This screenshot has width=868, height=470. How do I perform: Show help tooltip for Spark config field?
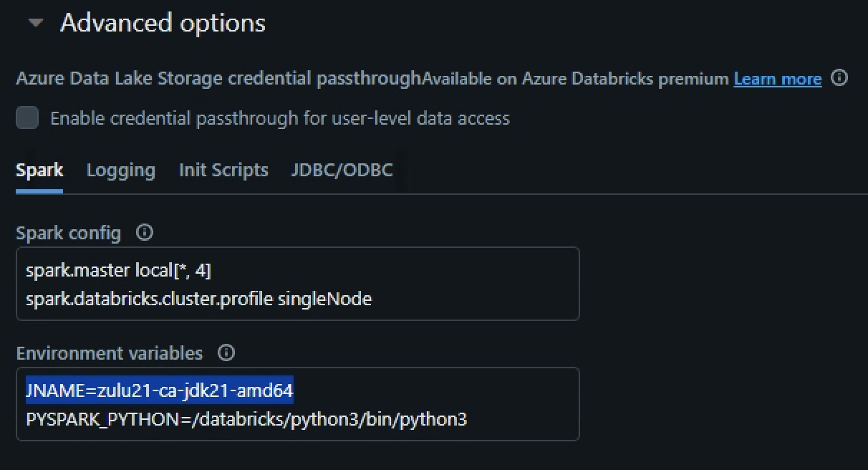[144, 232]
